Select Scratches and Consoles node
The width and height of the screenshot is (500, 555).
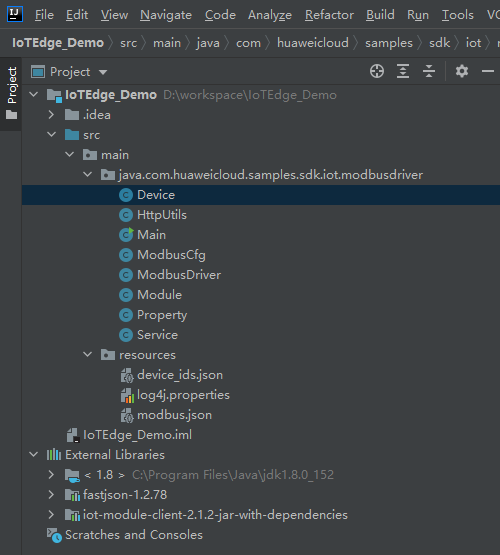(x=134, y=534)
